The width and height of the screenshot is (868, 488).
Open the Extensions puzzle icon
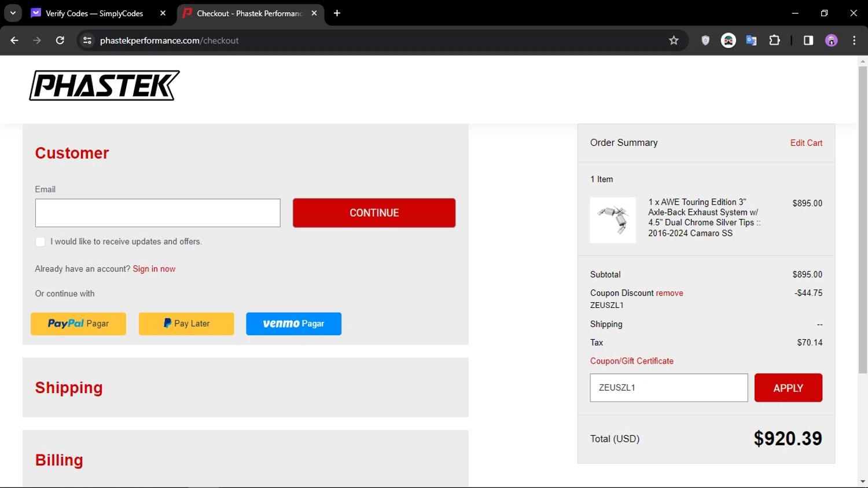tap(774, 41)
